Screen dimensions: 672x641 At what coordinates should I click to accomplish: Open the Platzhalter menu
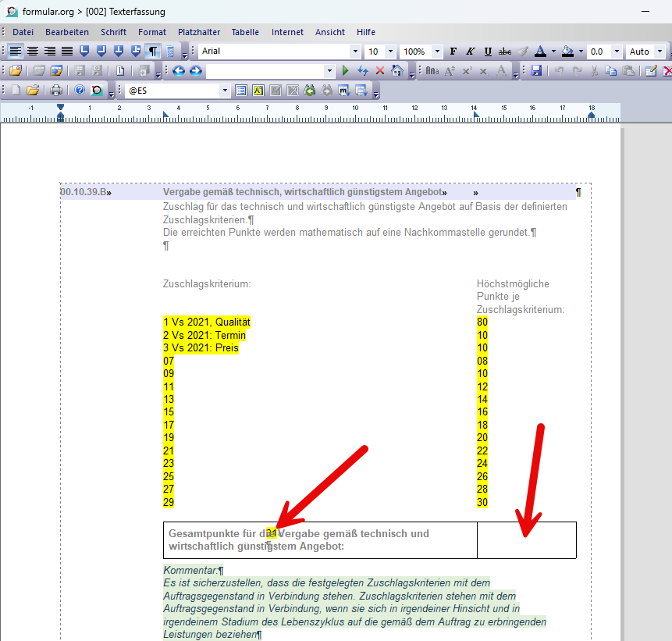(x=199, y=32)
